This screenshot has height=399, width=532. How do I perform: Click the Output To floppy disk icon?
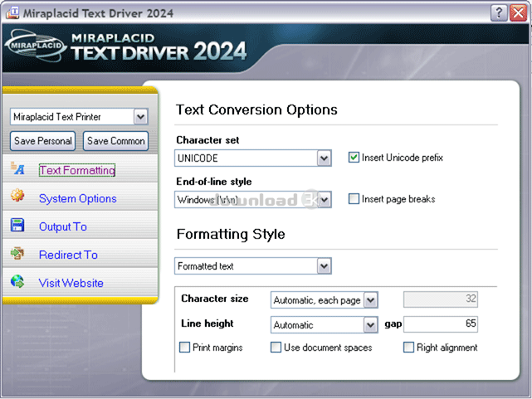17,226
